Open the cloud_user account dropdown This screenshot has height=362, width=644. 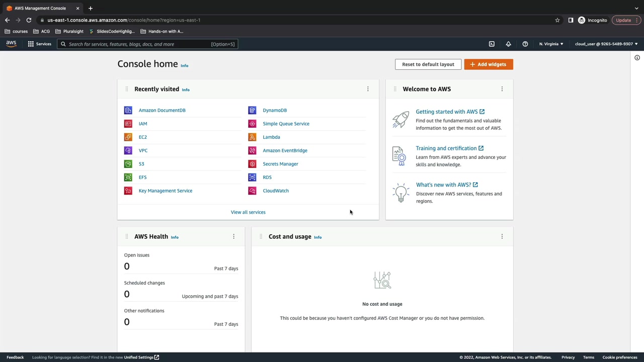pyautogui.click(x=606, y=44)
